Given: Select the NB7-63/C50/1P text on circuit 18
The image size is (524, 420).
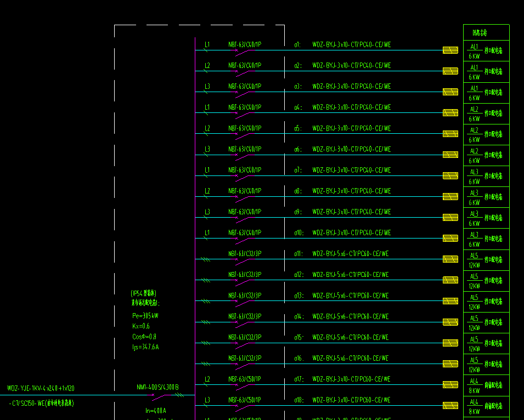Looking at the screenshot, I should pos(245,400).
